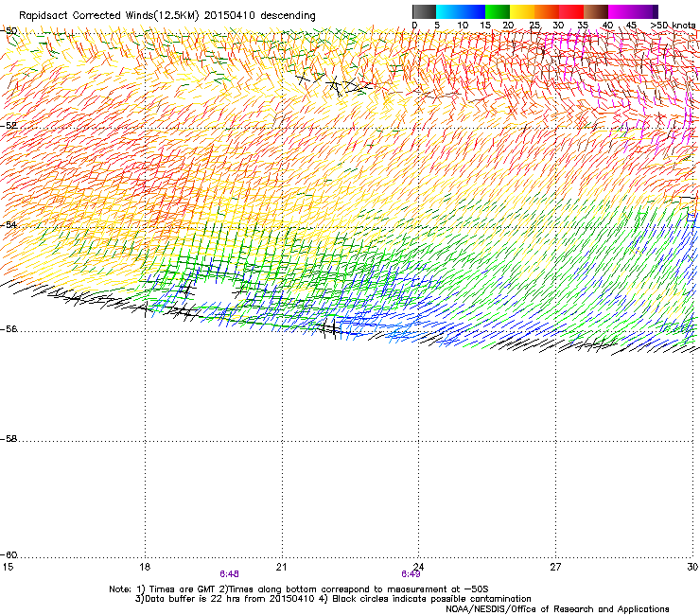This screenshot has height=615, width=700.
Task: Click the latitude axis label -52
Action: 9,126
